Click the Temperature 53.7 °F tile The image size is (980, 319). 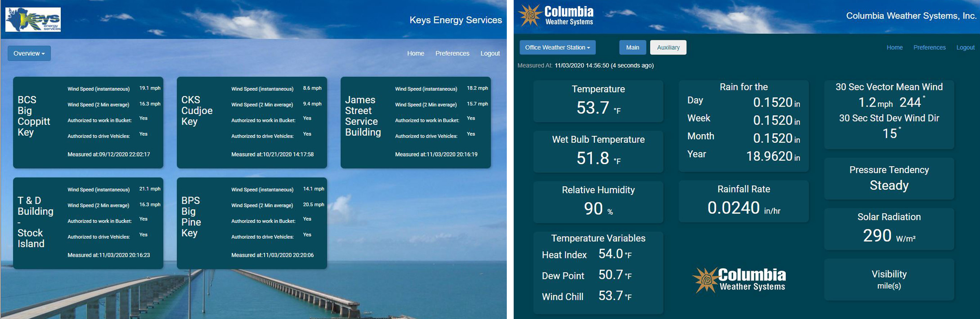[598, 101]
